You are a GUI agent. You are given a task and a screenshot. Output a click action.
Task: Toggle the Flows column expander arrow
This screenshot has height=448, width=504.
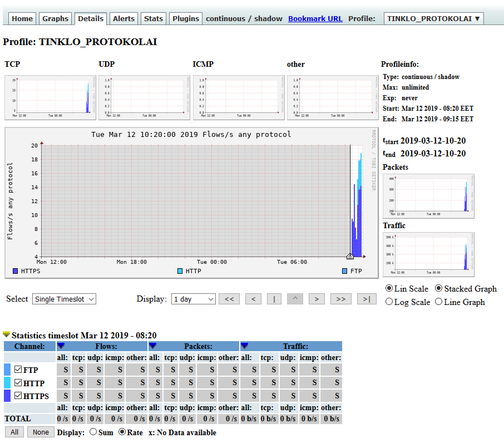(61, 346)
